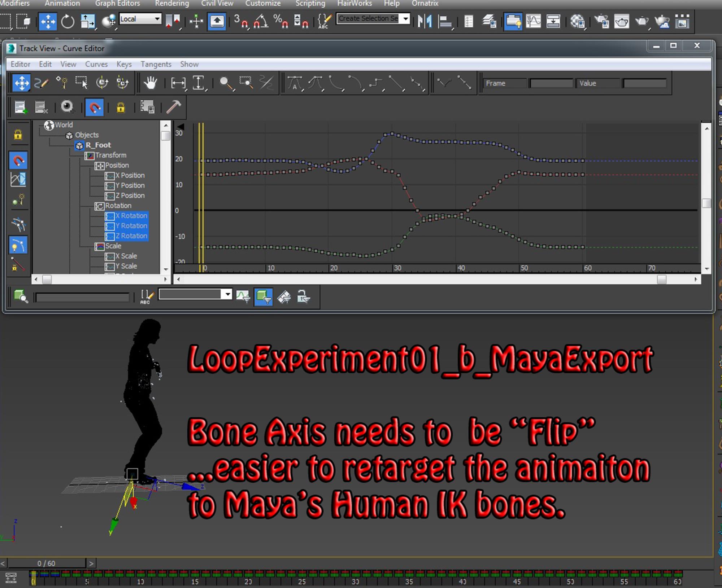Open the Material Editor icon

point(578,21)
